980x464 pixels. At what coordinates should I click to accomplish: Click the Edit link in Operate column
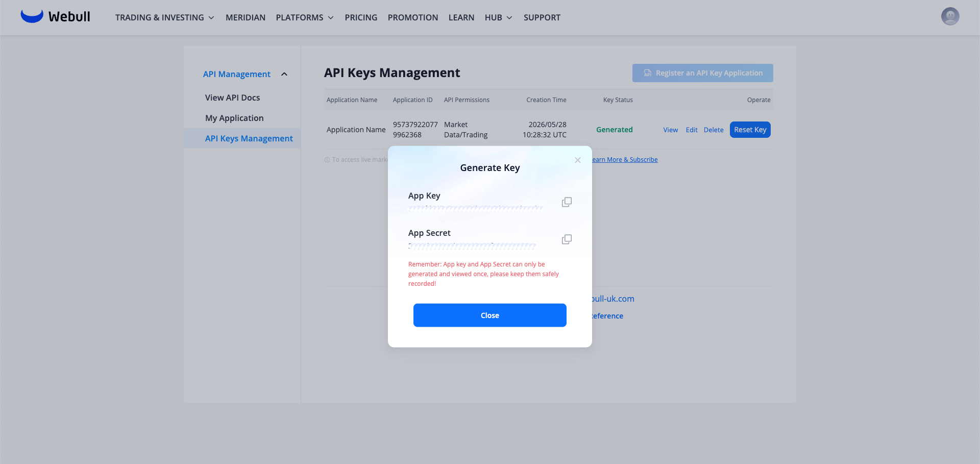pos(692,130)
